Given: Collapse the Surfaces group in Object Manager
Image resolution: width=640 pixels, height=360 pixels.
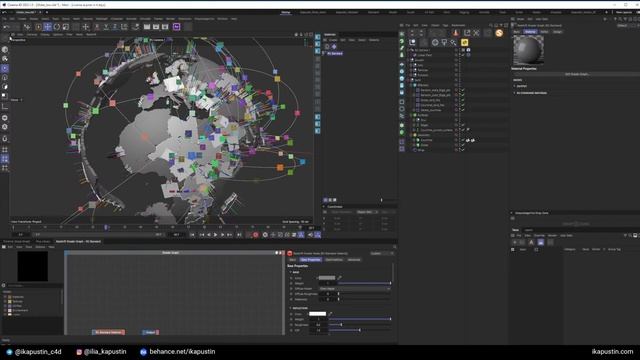Looking at the screenshot, I should tap(411, 115).
